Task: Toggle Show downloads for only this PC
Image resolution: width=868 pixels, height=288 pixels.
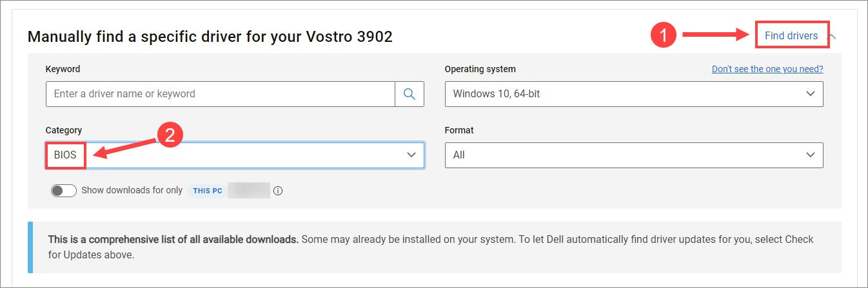Action: coord(64,191)
